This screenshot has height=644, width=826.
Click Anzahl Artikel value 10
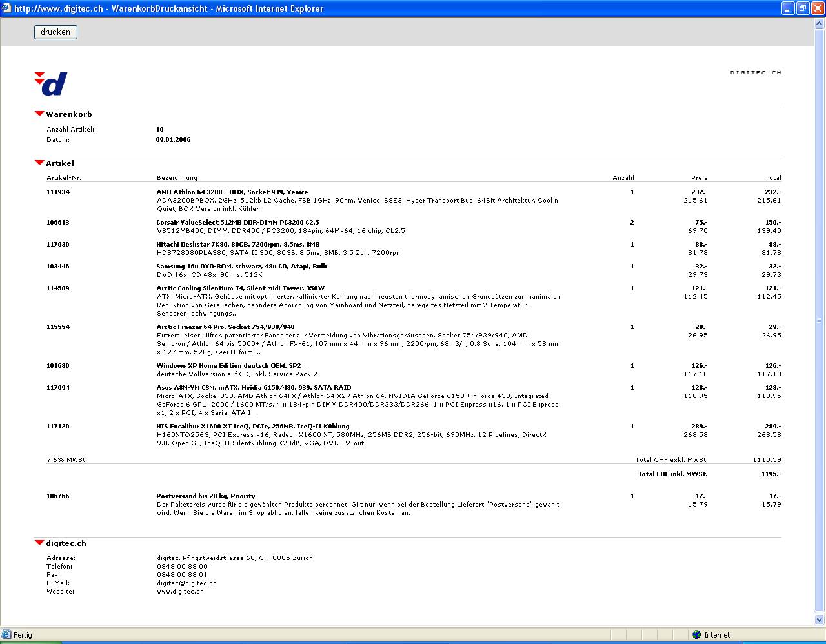(x=160, y=130)
